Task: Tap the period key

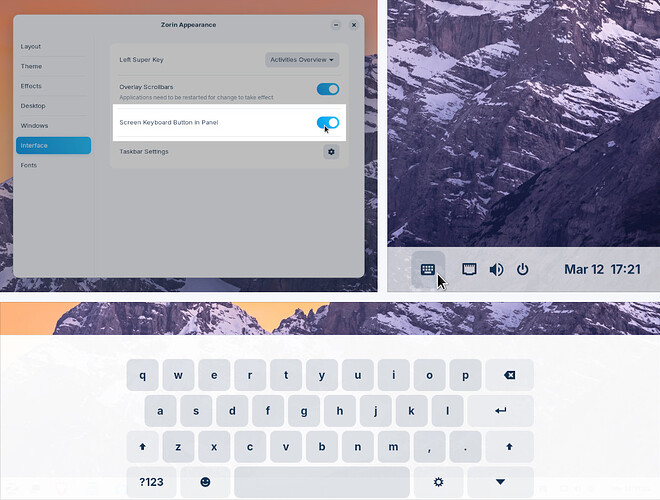Action: [465, 447]
